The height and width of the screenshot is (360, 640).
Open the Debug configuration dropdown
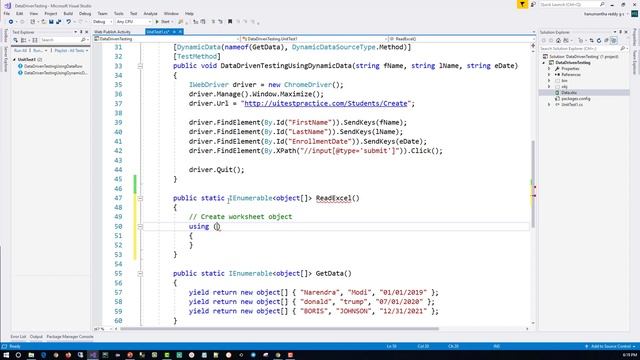tap(102, 22)
